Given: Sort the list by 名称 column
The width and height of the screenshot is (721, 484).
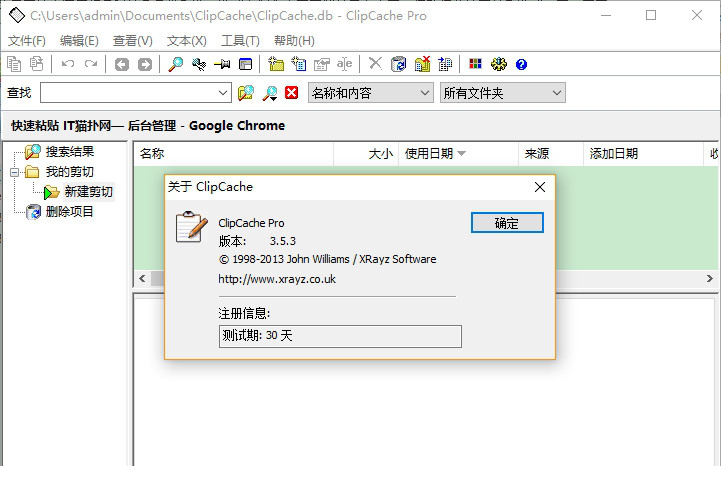Looking at the screenshot, I should (234, 154).
